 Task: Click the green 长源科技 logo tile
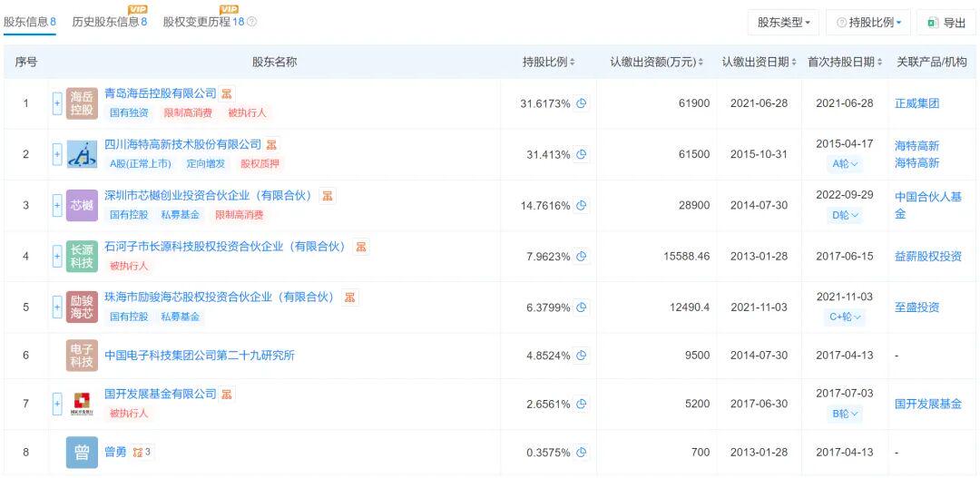82,256
